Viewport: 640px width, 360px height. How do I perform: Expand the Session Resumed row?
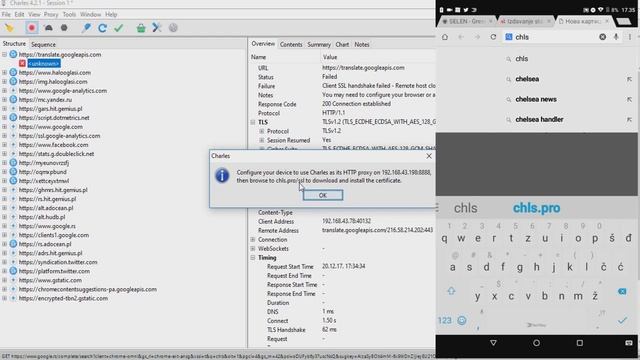click(262, 140)
